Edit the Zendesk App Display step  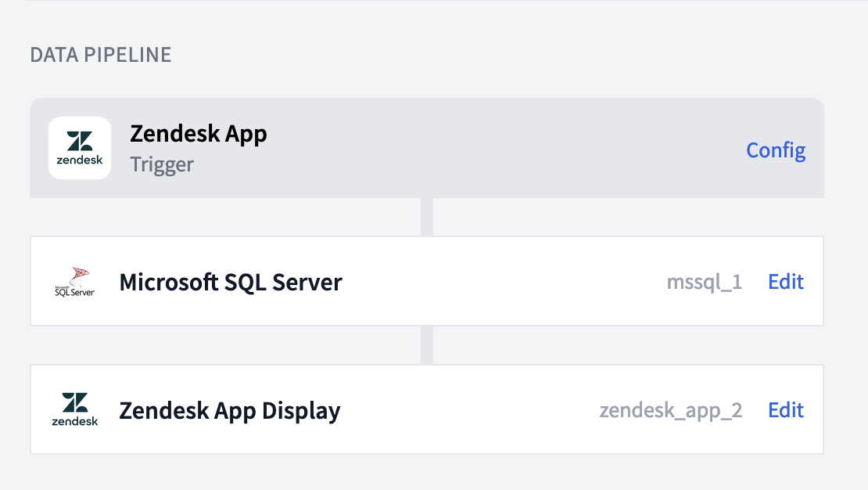click(785, 409)
